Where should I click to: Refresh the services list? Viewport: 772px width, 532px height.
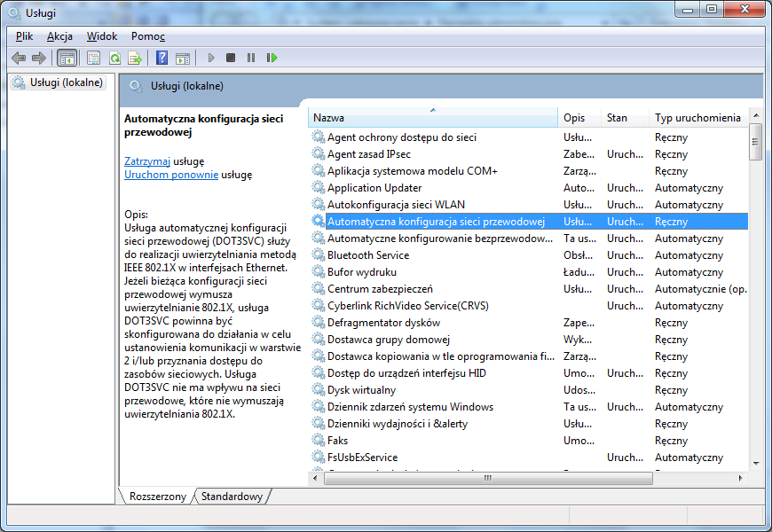point(114,58)
